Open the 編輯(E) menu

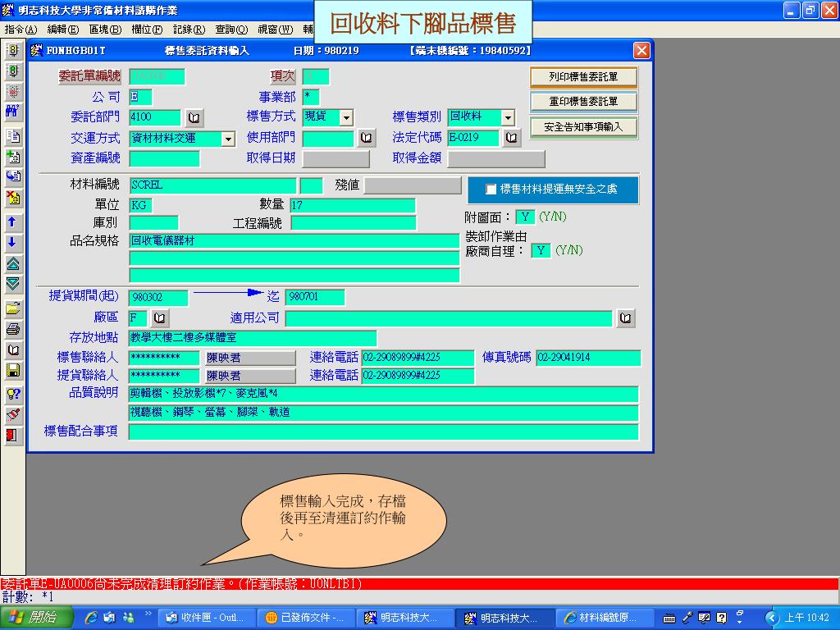[x=62, y=29]
